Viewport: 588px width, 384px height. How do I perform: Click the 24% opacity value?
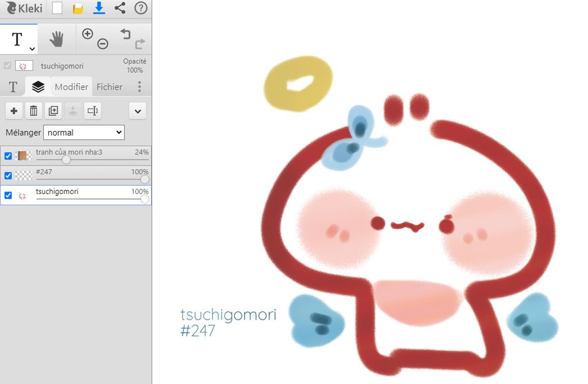coord(142,152)
